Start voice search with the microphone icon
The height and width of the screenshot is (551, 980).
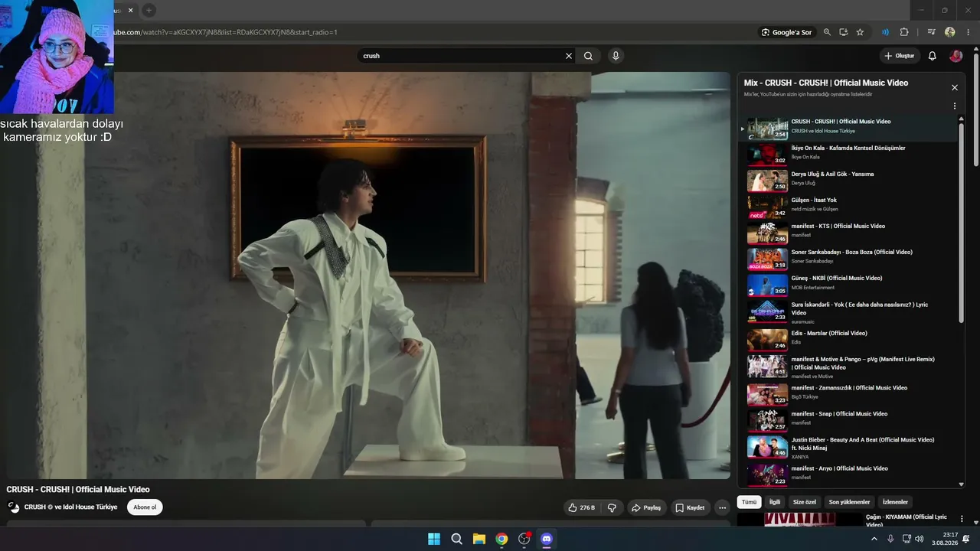(616, 56)
